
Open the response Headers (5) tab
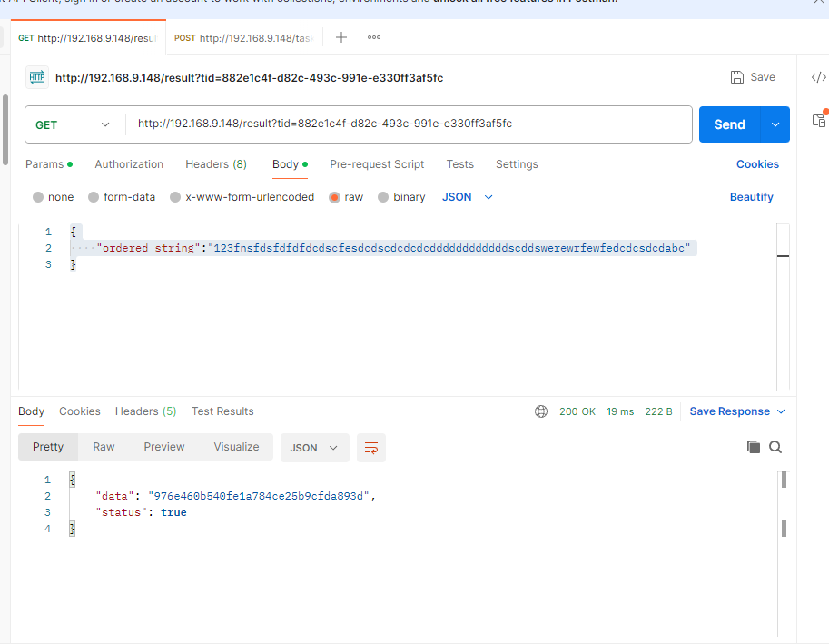click(x=146, y=411)
